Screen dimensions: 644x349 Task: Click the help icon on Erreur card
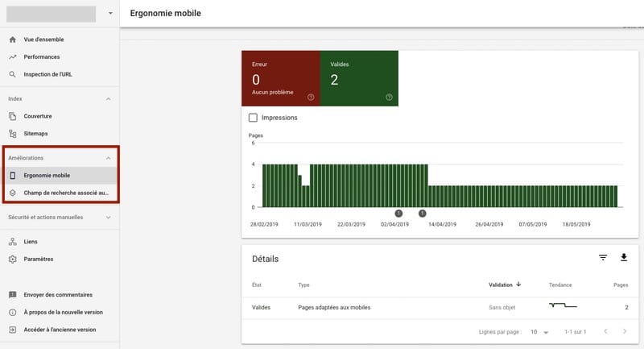click(x=311, y=97)
